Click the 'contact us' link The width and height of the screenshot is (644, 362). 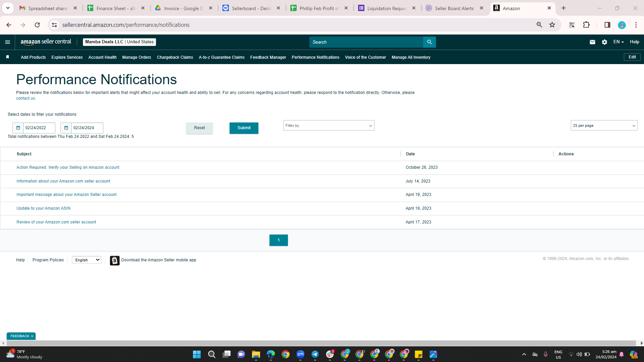[x=26, y=98]
